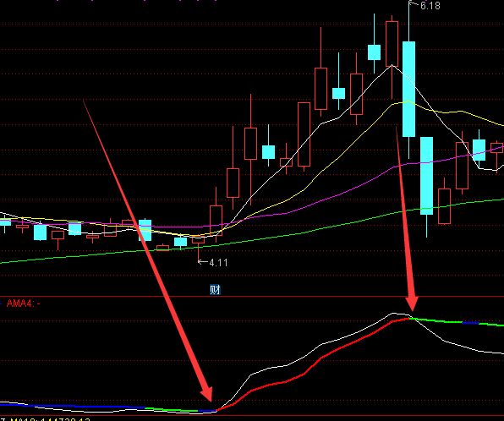Click the short blue segment on green indicator line
504x421 pixels.
point(470,323)
